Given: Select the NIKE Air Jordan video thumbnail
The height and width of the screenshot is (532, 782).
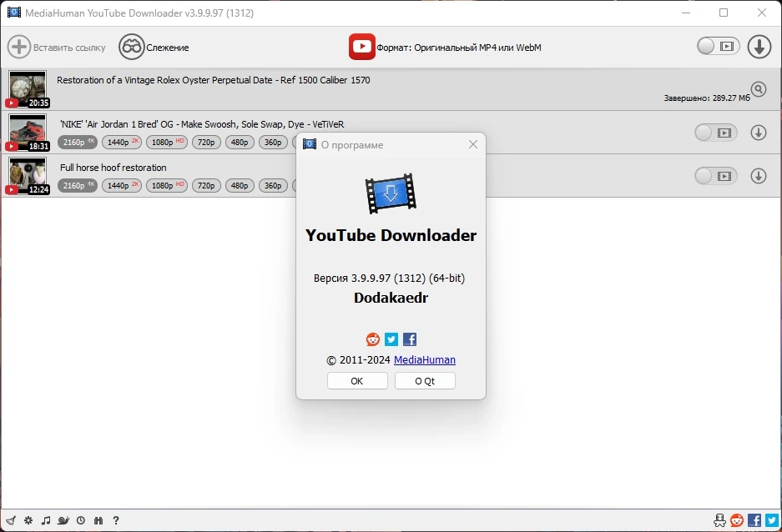Looking at the screenshot, I should tap(28, 133).
